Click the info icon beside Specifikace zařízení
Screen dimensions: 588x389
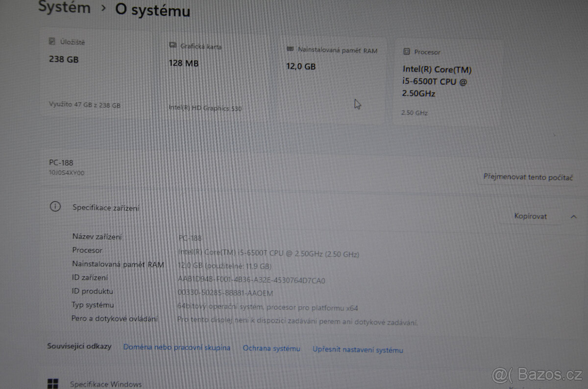click(55, 207)
